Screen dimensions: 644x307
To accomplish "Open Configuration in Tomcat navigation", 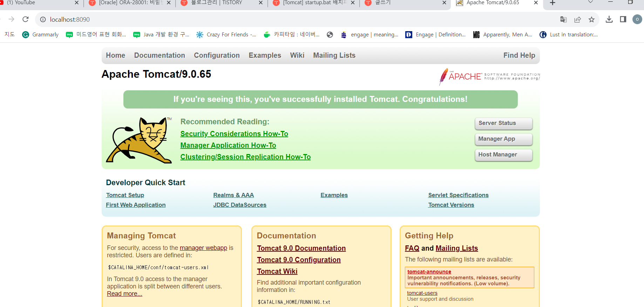I will (217, 55).
